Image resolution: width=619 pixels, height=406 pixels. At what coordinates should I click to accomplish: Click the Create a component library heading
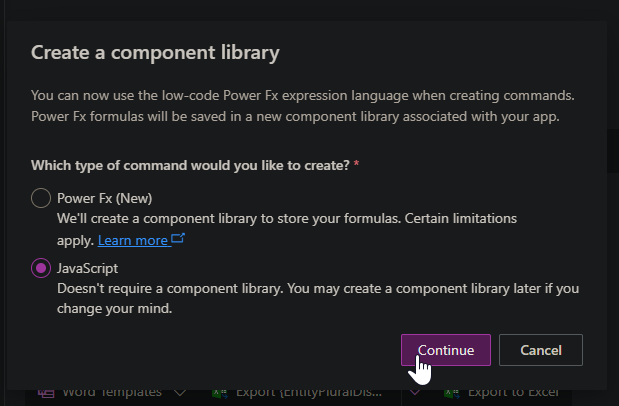pyautogui.click(x=155, y=53)
